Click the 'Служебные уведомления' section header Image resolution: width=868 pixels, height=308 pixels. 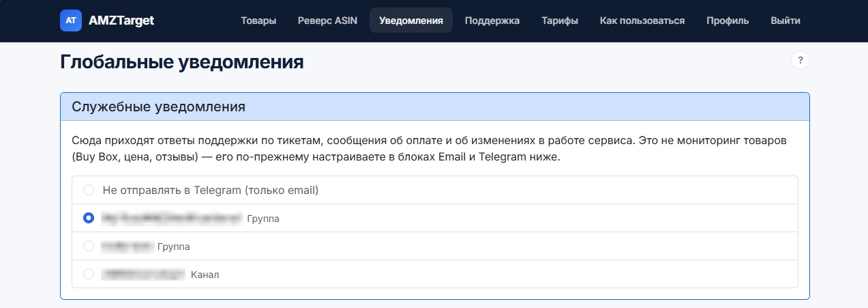pyautogui.click(x=435, y=107)
